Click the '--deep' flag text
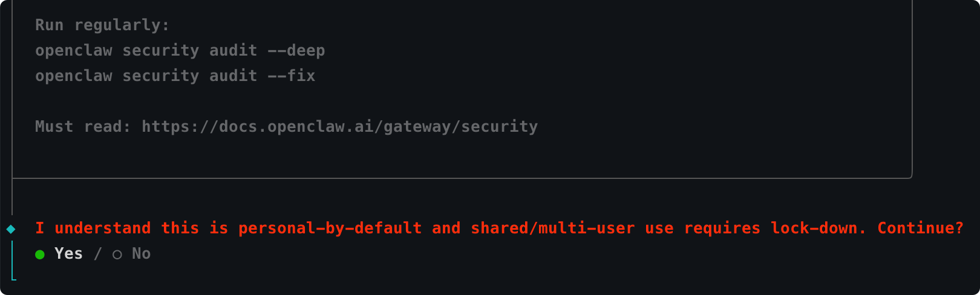This screenshot has width=980, height=295. click(x=296, y=50)
